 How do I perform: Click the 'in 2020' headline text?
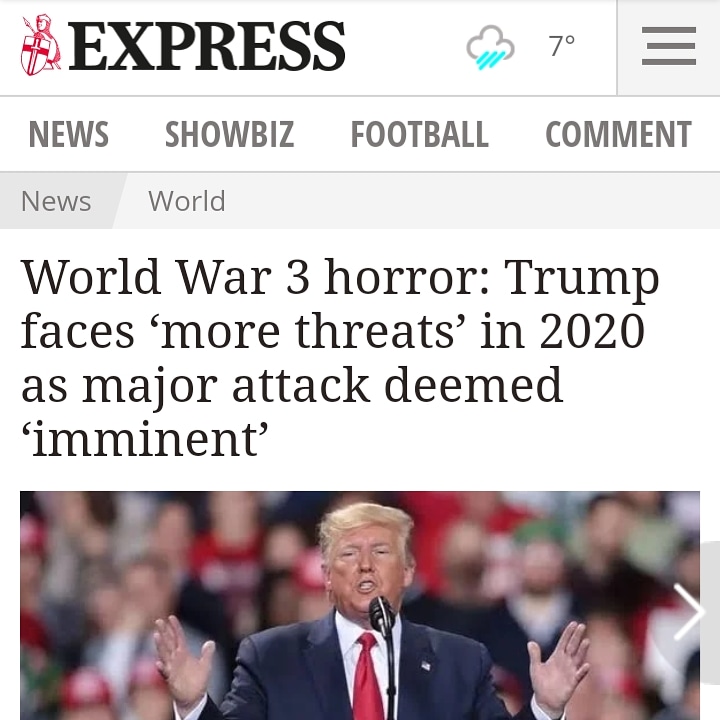(x=562, y=330)
